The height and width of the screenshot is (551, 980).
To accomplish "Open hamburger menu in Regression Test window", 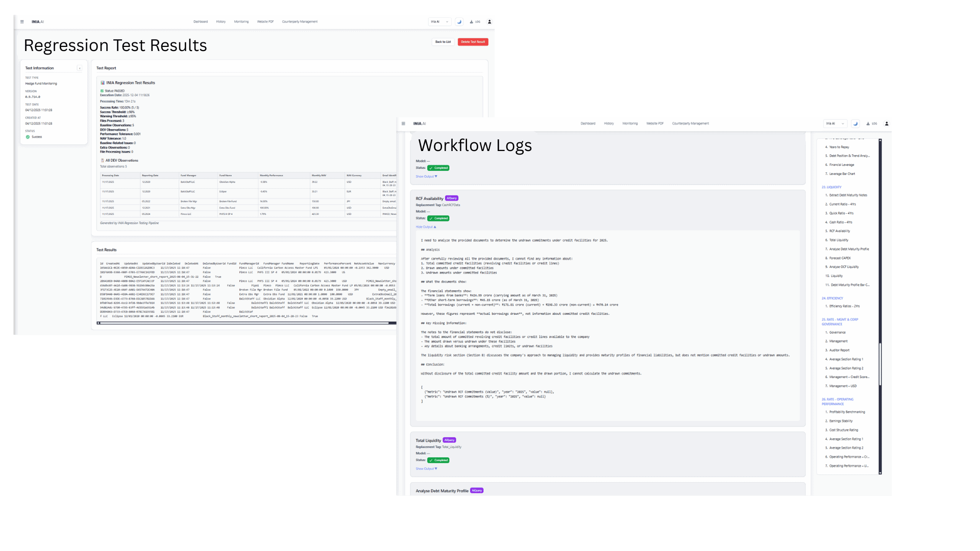I will pyautogui.click(x=22, y=22).
